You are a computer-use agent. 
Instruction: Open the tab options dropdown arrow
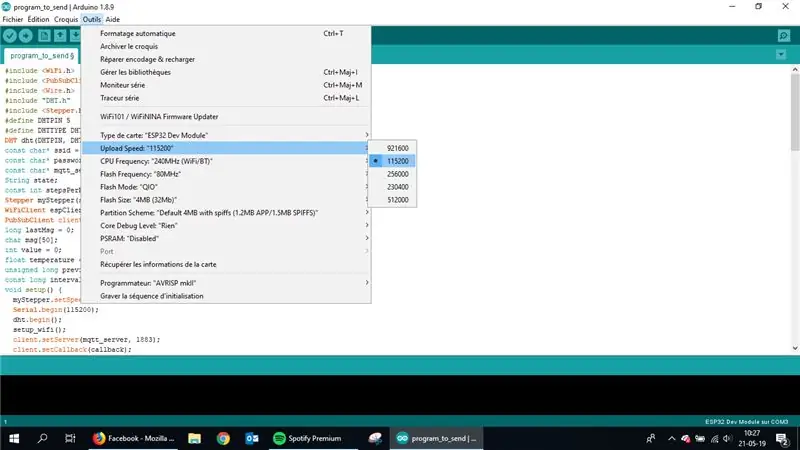[x=781, y=54]
